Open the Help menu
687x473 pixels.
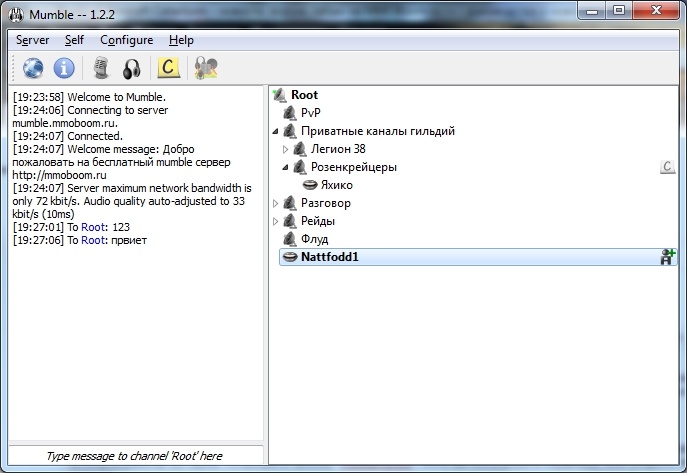(x=181, y=40)
